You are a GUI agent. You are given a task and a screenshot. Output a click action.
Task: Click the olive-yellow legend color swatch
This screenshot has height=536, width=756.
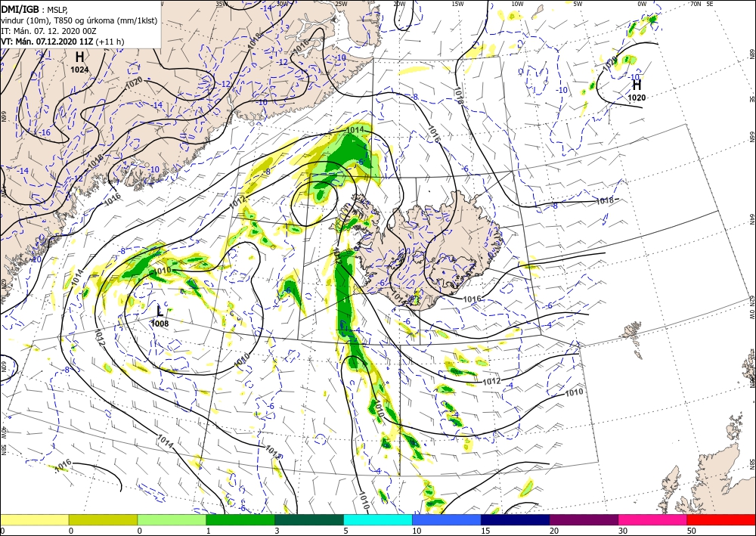tap(103, 519)
